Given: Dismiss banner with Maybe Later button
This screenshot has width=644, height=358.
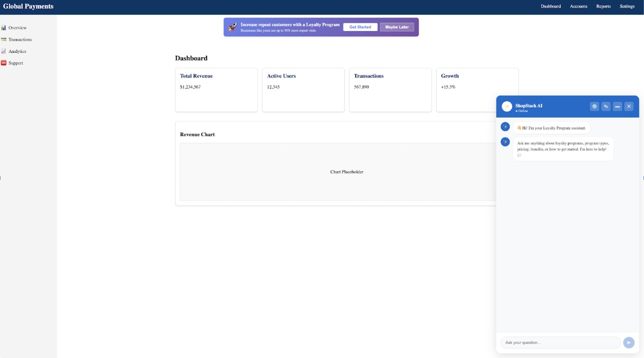Looking at the screenshot, I should [x=397, y=27].
